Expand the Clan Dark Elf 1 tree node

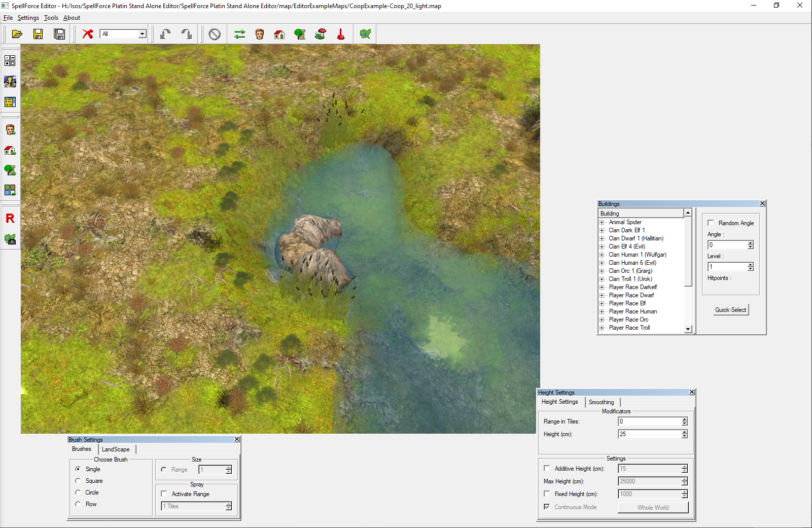tap(602, 230)
